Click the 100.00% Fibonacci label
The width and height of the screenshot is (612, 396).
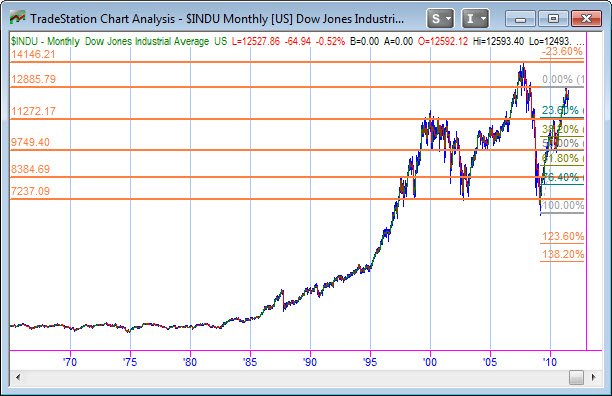click(562, 205)
